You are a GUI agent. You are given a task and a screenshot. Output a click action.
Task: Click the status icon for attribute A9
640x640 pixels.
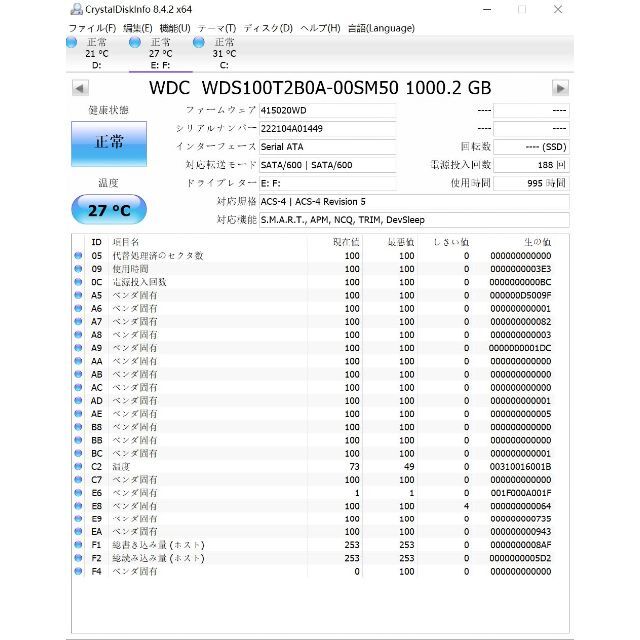click(x=78, y=348)
